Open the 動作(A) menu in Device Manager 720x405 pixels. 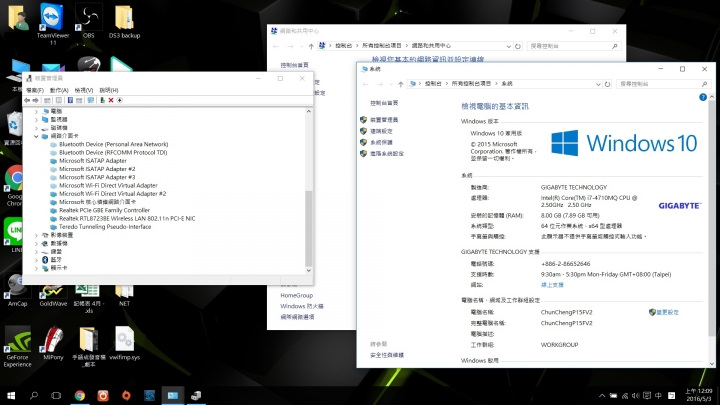coord(59,90)
